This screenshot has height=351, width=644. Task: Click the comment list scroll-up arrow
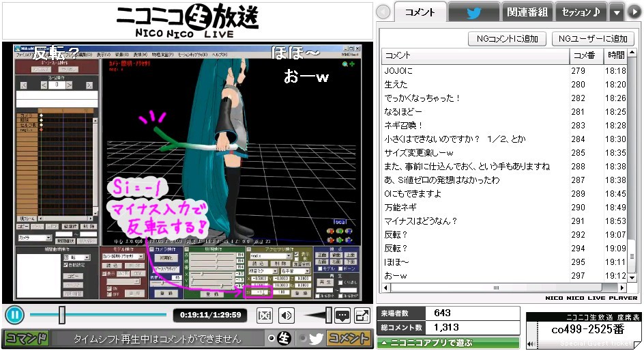(632, 53)
